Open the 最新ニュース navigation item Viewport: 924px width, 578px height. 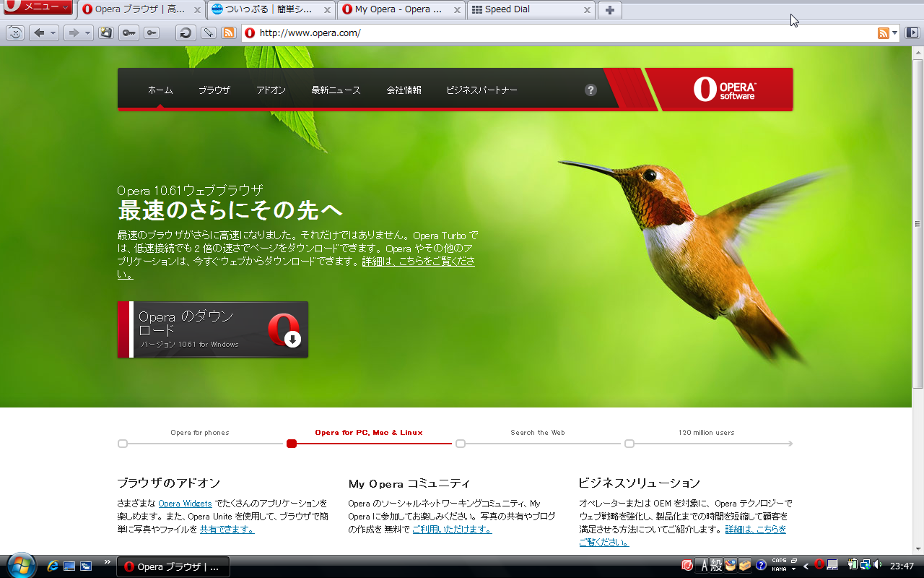point(336,90)
